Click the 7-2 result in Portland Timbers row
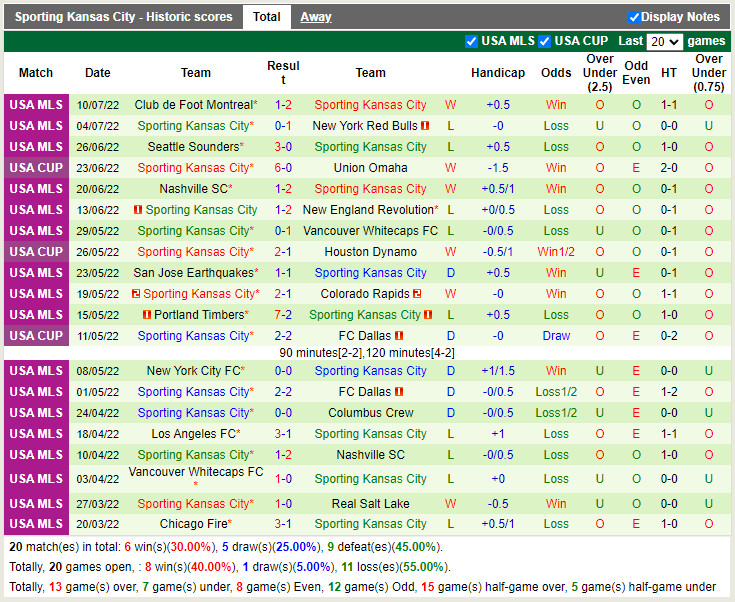 283,315
